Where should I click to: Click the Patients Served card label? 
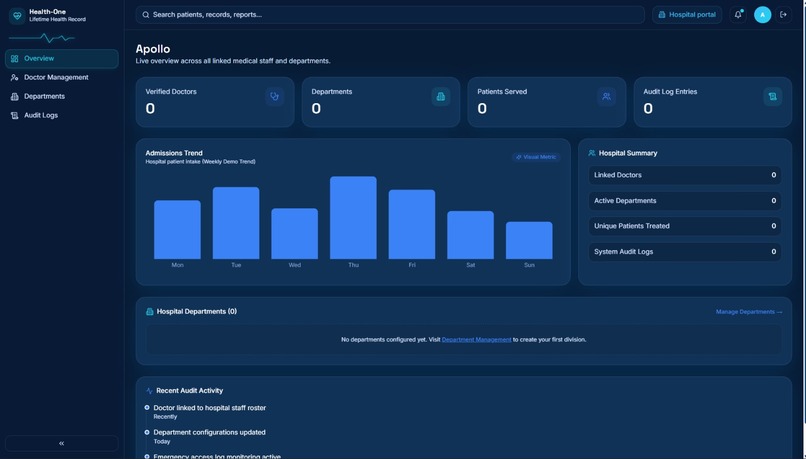tap(502, 92)
